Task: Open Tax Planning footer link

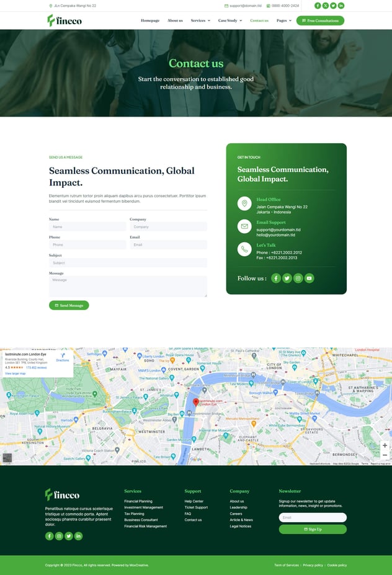Action: pyautogui.click(x=134, y=514)
